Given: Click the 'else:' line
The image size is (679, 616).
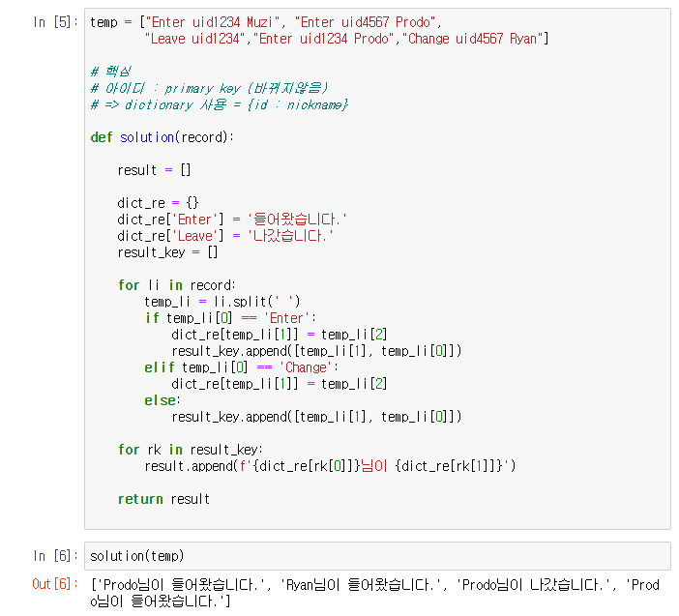Looking at the screenshot, I should 162,400.
